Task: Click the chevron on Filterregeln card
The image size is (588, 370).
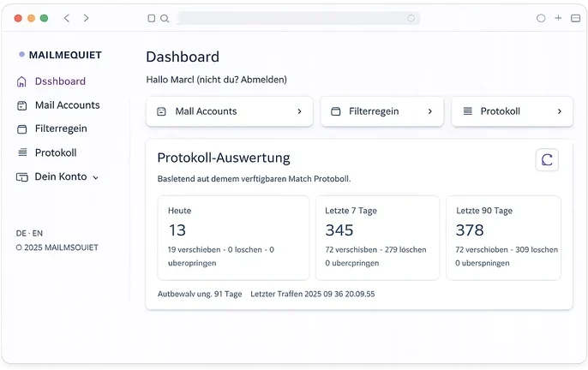Action: pyautogui.click(x=429, y=111)
